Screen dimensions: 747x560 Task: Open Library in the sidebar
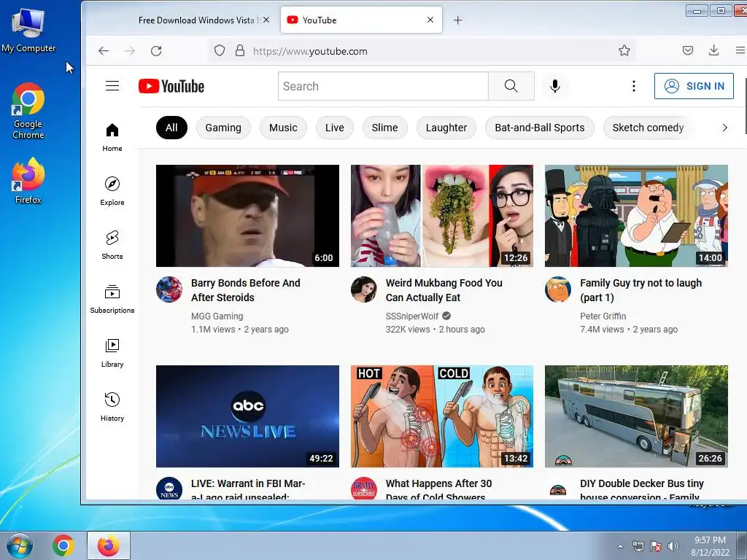[x=112, y=353]
